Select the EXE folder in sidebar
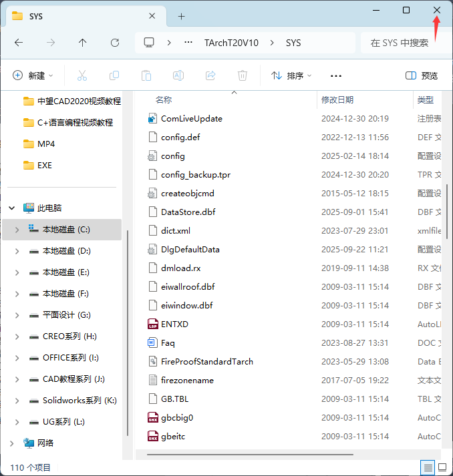The height and width of the screenshot is (476, 453). click(x=37, y=166)
